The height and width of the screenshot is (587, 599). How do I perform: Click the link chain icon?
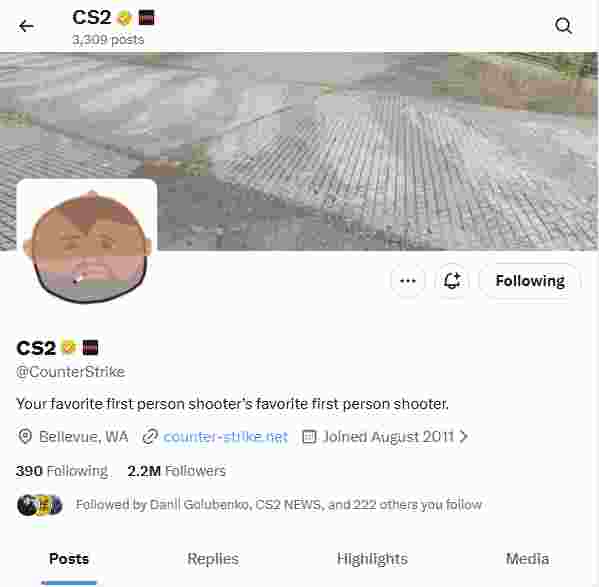(x=150, y=437)
